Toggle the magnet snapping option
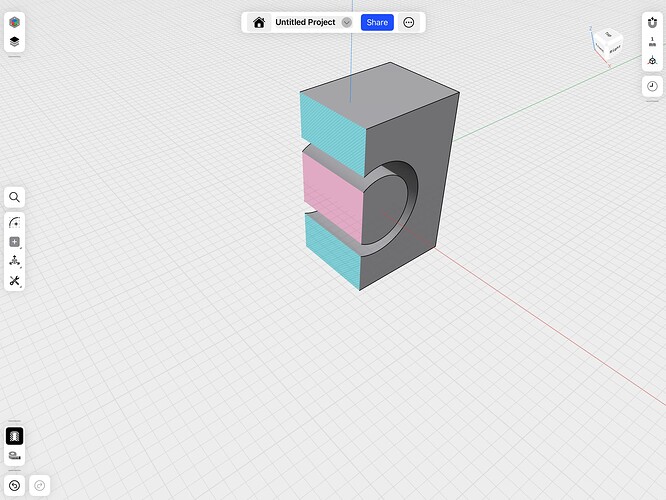 pos(652,23)
